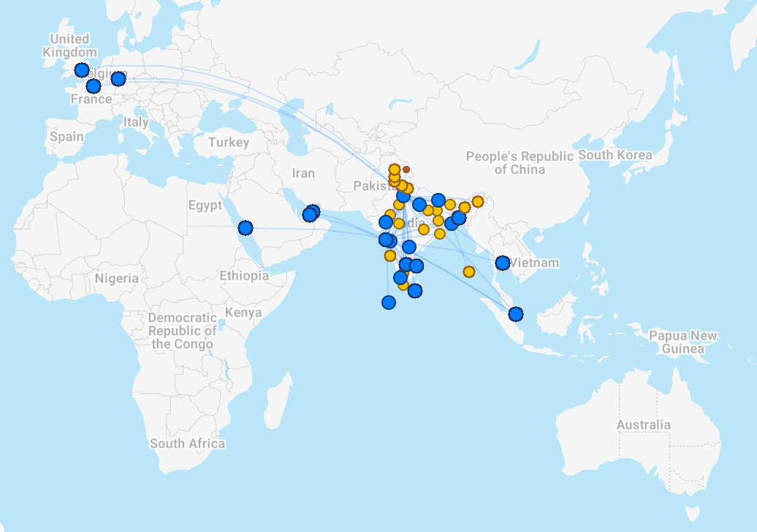This screenshot has height=532, width=757.
Task: Select the blue marker beside the Red Sea
Action: [x=246, y=228]
